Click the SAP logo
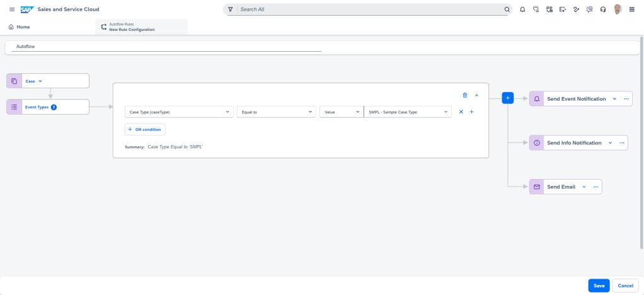The height and width of the screenshot is (295, 644). [28, 9]
